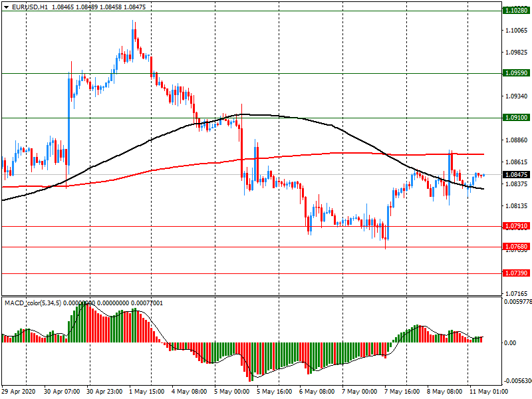
Task: Click the 1.09825 price scale value
Action: click(x=517, y=53)
